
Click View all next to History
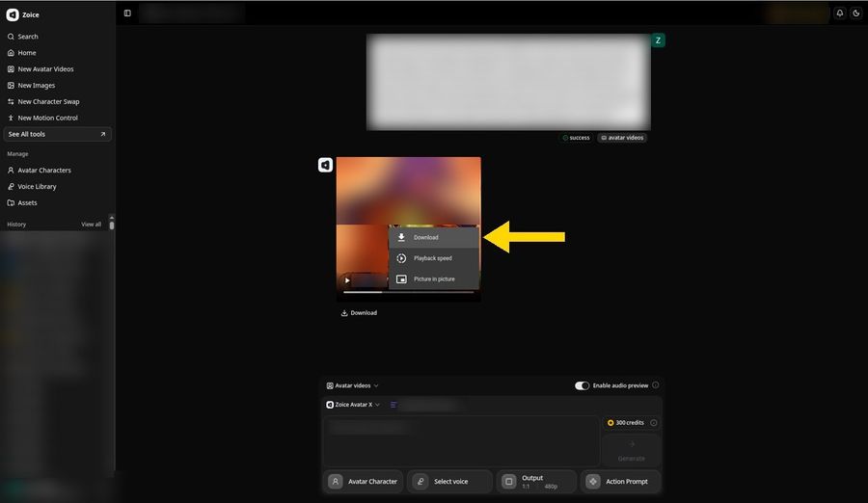[x=92, y=225]
